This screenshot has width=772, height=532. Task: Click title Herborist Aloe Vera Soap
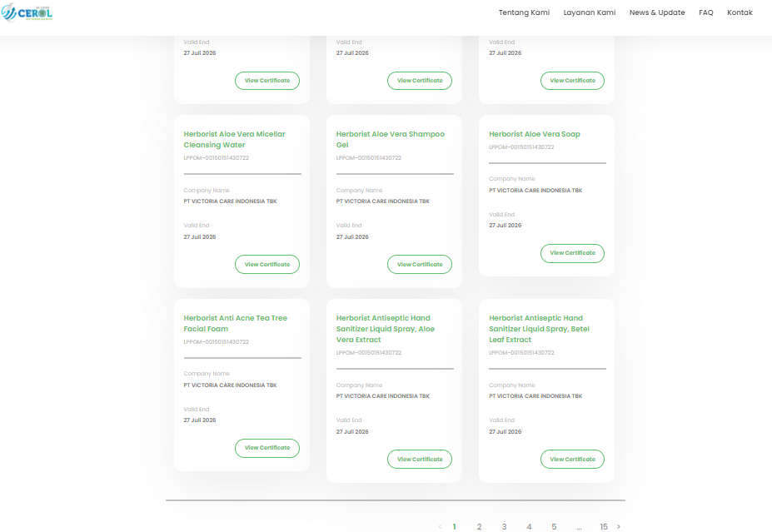click(534, 134)
